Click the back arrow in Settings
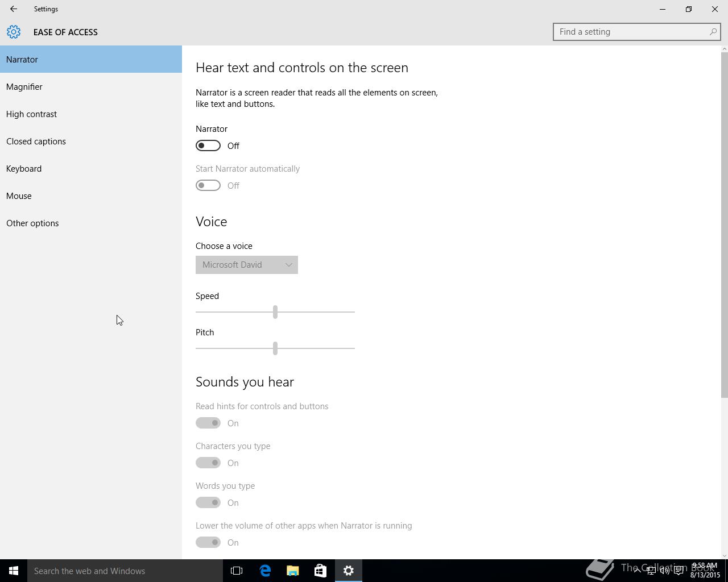This screenshot has width=728, height=582. 14,9
